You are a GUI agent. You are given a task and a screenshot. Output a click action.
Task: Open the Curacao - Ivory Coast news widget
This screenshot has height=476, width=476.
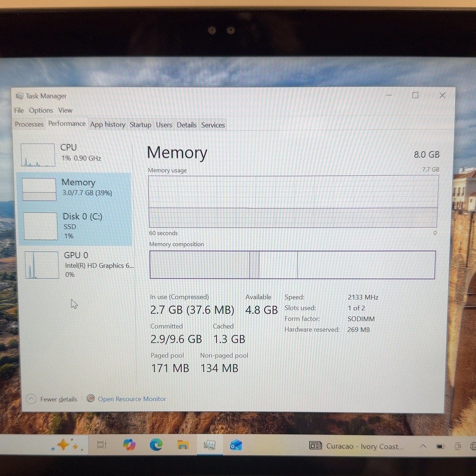click(356, 446)
